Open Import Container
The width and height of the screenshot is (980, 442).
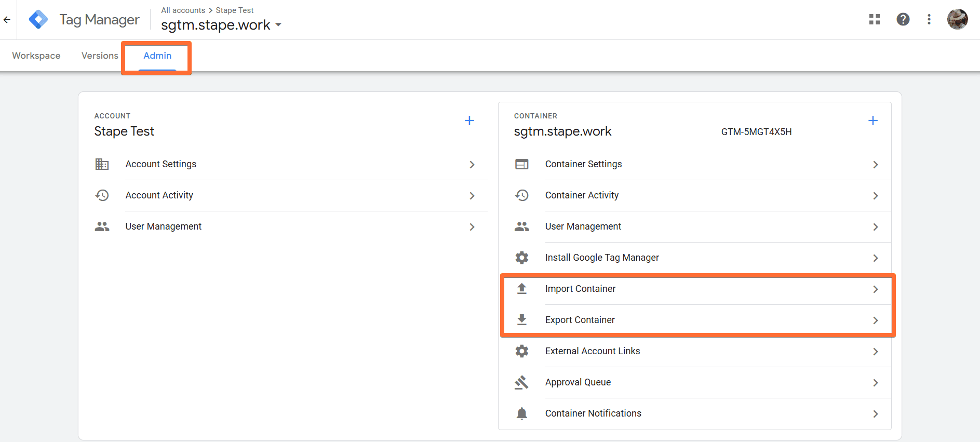pyautogui.click(x=581, y=289)
